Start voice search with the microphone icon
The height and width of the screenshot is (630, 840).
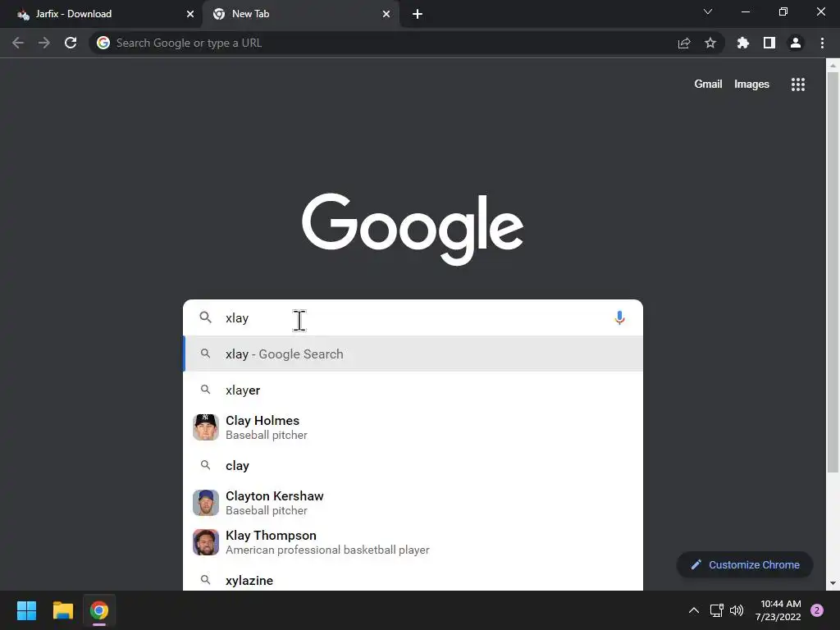pyautogui.click(x=619, y=317)
